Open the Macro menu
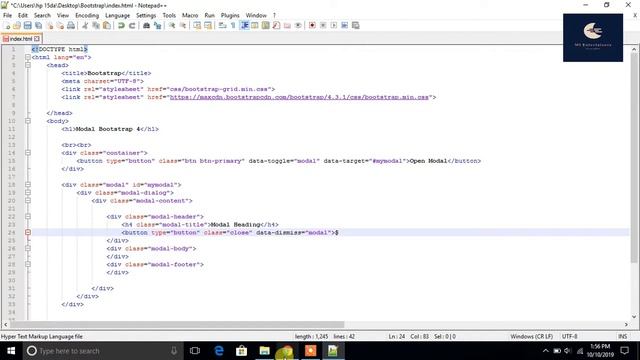Screen dimensions: 640x360 tap(190, 15)
